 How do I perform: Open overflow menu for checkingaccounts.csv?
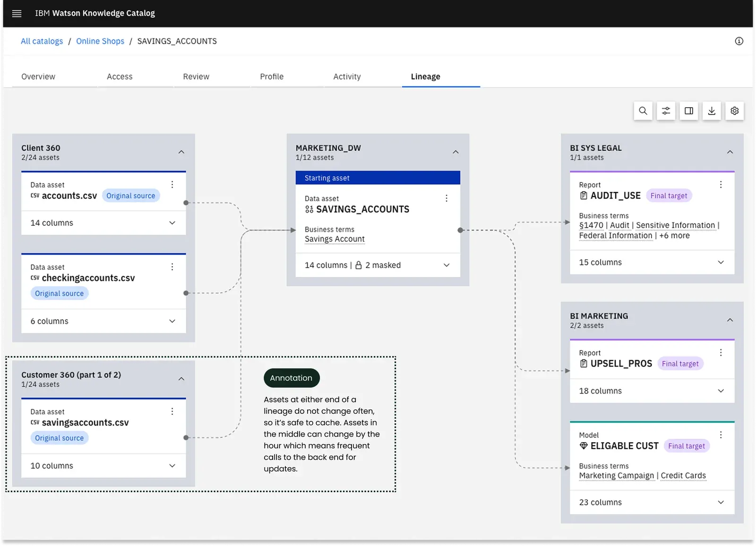click(x=172, y=267)
